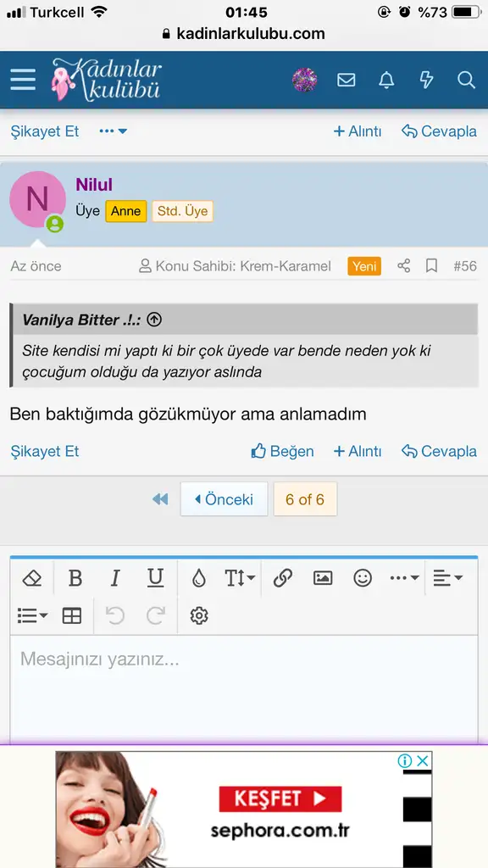Open the smiley emoji picker
Image resolution: width=488 pixels, height=868 pixels.
click(363, 578)
